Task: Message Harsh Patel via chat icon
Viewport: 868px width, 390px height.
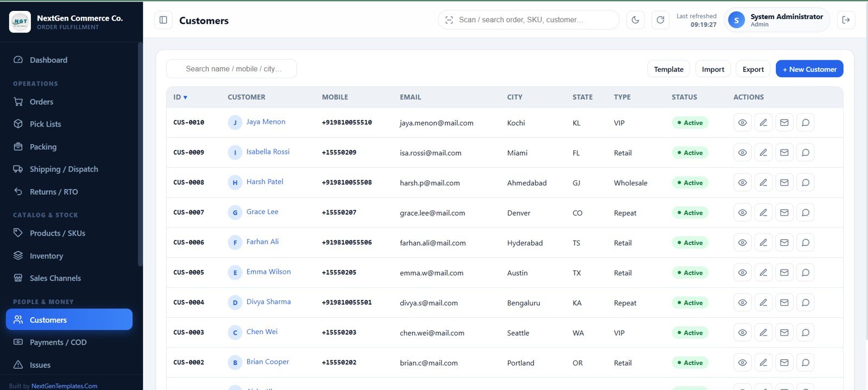Action: coord(806,183)
